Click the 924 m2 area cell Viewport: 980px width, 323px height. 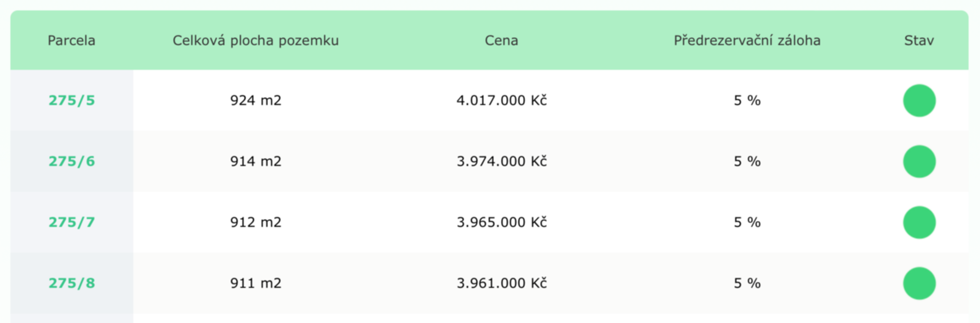256,101
